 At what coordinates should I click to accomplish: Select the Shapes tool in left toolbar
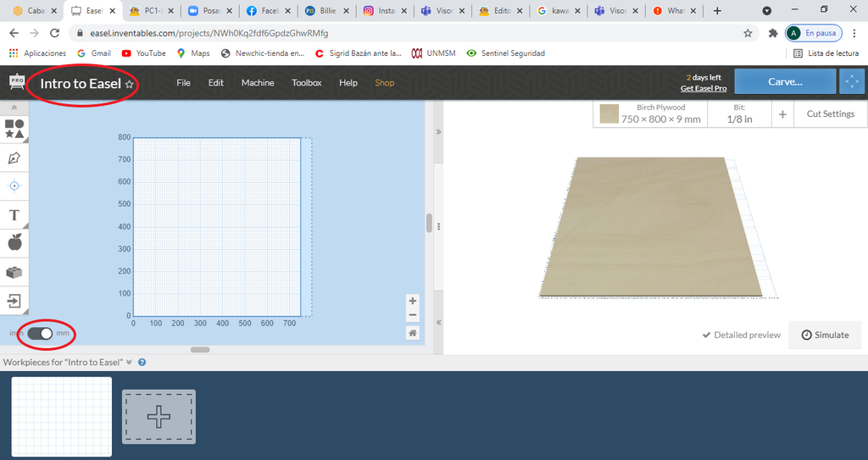coord(14,129)
